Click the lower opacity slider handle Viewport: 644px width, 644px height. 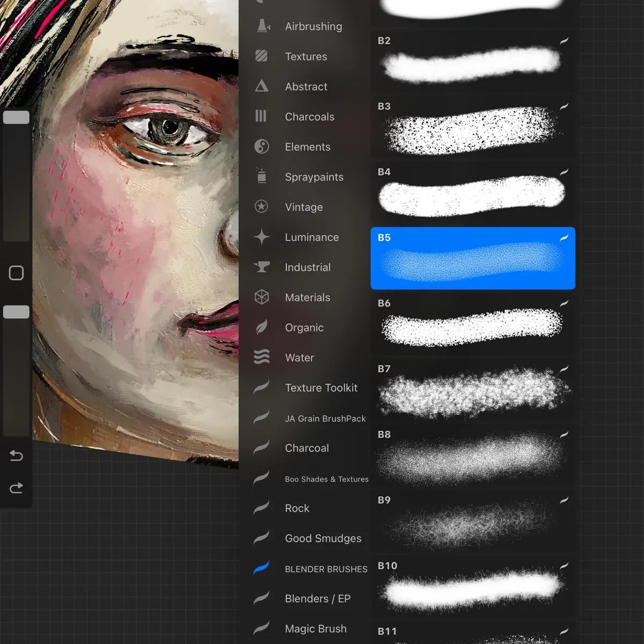click(x=16, y=312)
